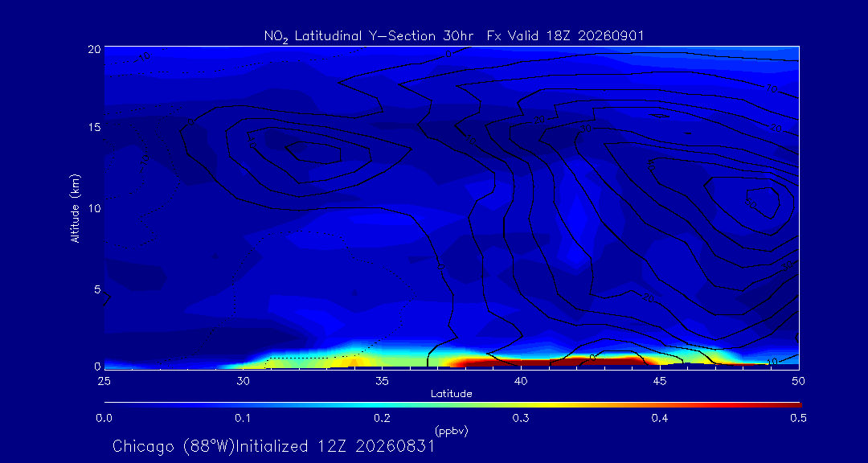Click the yellow surface plume near latitude 34

(x=354, y=361)
